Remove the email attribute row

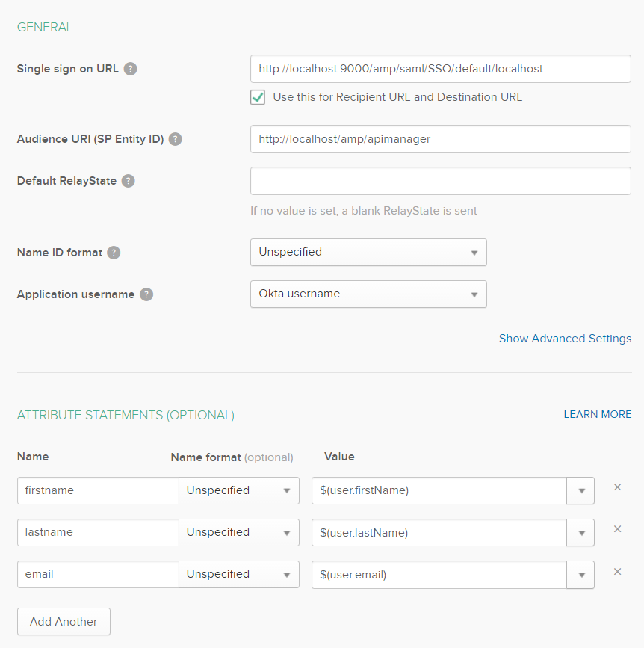click(x=617, y=571)
